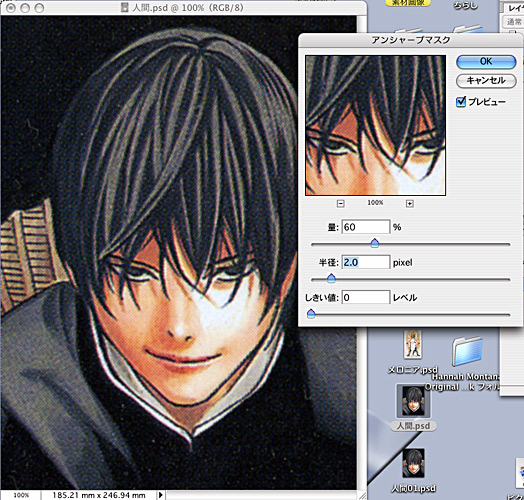Click the ちらし folder label on desktop
This screenshot has width=524, height=500.
[466, 5]
